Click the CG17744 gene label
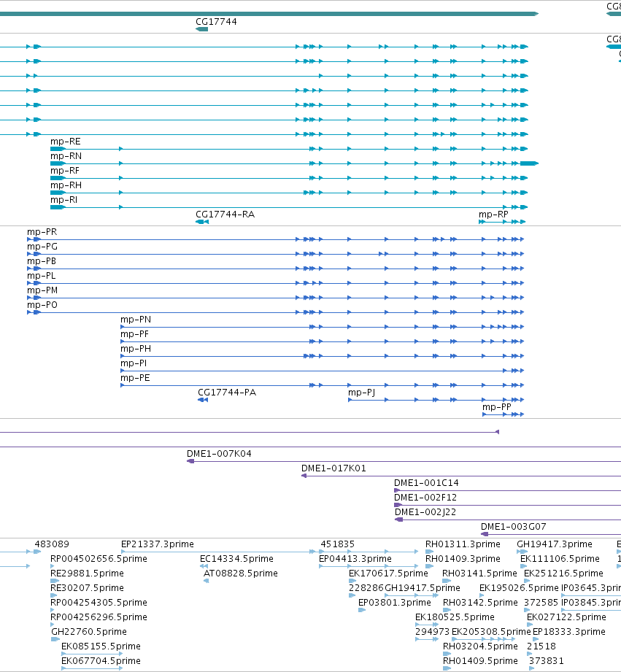621x672 pixels. [x=216, y=22]
